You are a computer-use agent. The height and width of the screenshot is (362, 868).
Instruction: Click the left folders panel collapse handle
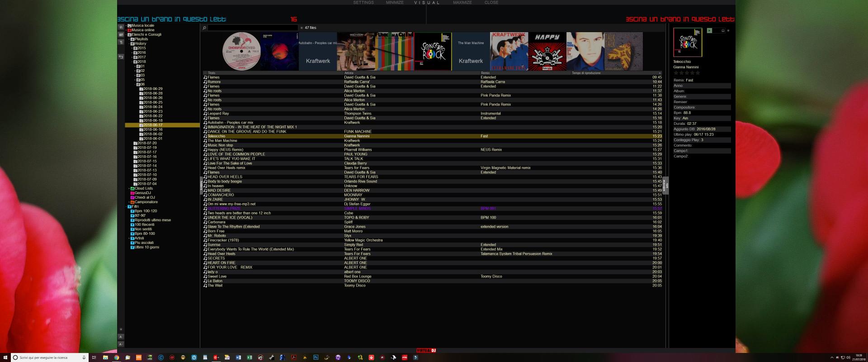click(x=201, y=186)
